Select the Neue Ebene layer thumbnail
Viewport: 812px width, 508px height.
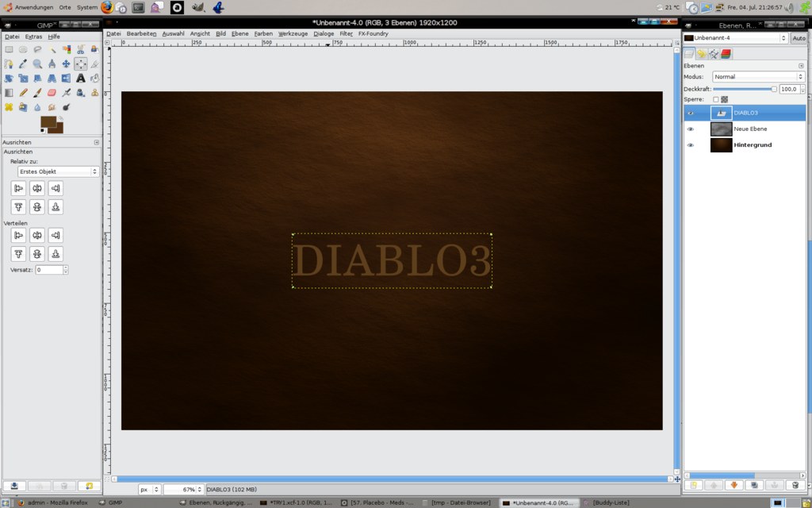pyautogui.click(x=722, y=129)
